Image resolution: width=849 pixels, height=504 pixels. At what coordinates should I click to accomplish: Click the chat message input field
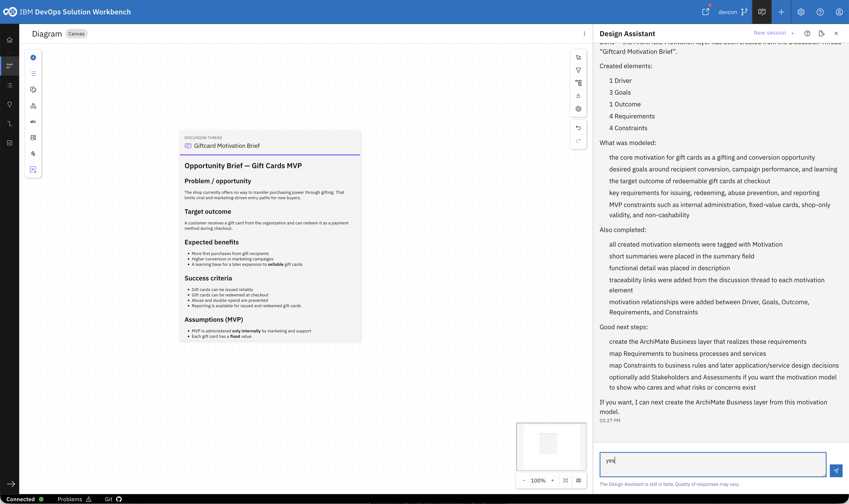(713, 464)
